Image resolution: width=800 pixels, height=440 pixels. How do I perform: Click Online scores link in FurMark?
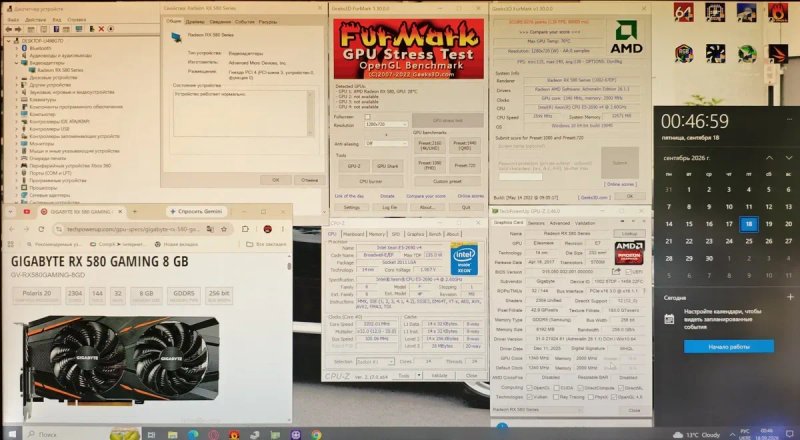tap(470, 196)
